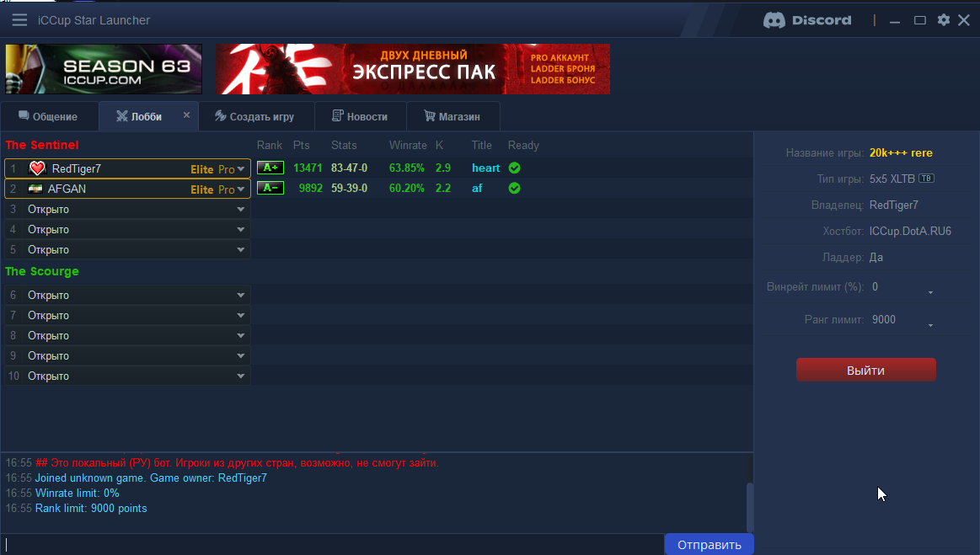Viewport: 980px width, 555px height.
Task: Open the Новости tab
Action: pyautogui.click(x=361, y=116)
